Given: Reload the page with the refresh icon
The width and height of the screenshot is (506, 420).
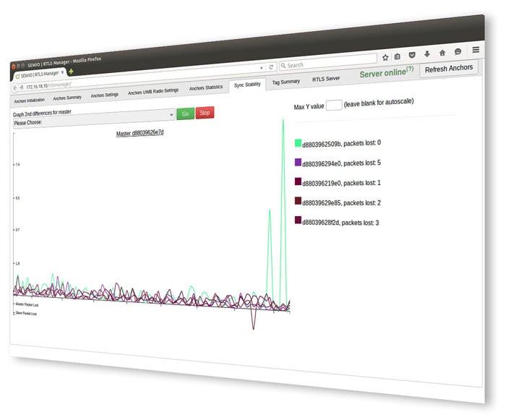Looking at the screenshot, I should [271, 67].
